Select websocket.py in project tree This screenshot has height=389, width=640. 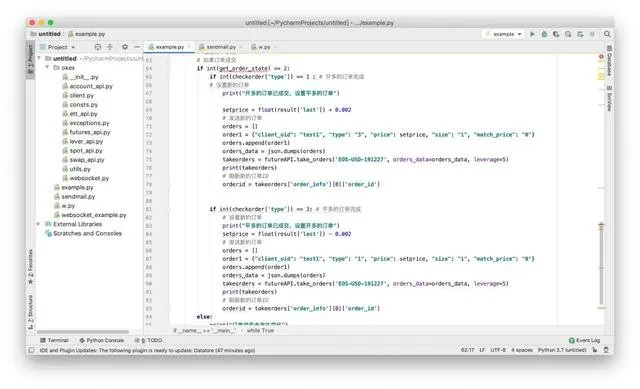point(86,178)
